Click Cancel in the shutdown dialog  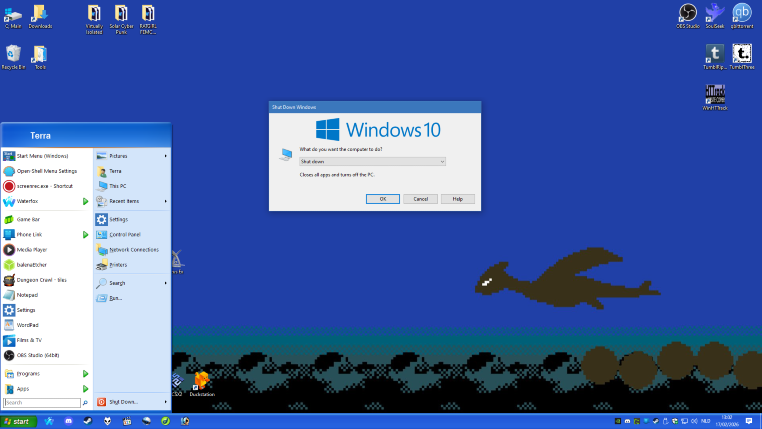(x=420, y=199)
